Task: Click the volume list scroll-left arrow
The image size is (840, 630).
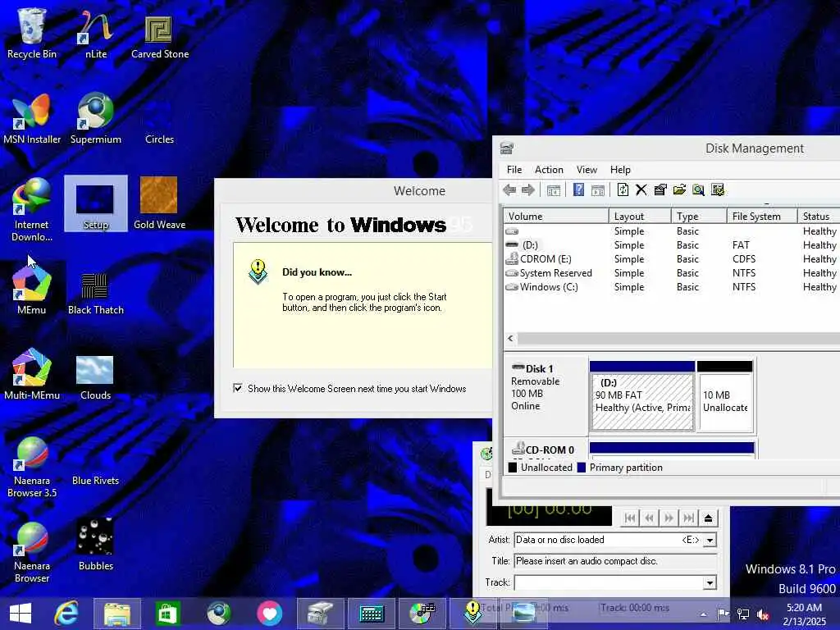Action: 510,338
